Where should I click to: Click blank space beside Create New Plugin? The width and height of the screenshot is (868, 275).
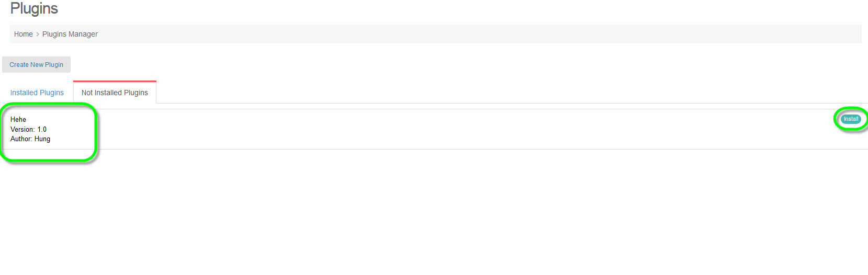pyautogui.click(x=314, y=65)
